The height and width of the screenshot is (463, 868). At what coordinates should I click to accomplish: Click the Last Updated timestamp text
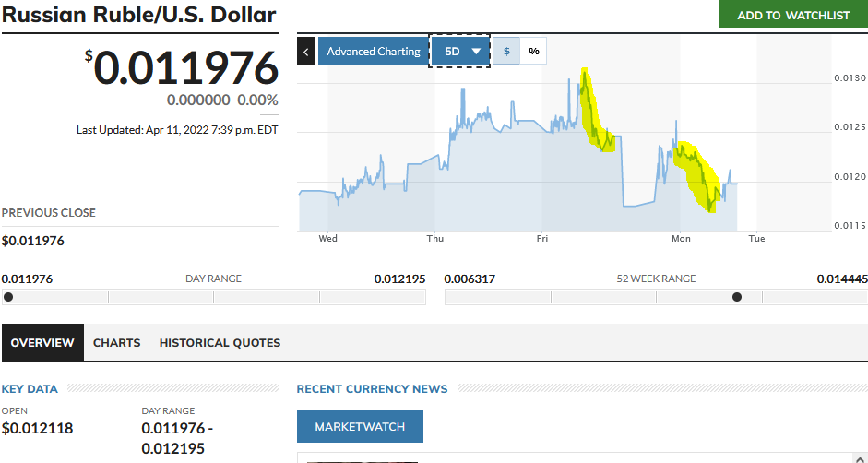click(177, 130)
